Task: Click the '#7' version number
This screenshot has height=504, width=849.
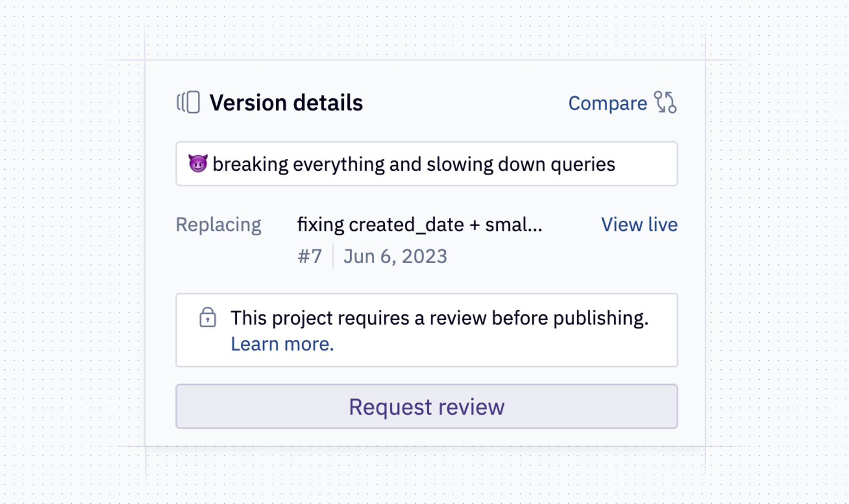Action: click(310, 256)
